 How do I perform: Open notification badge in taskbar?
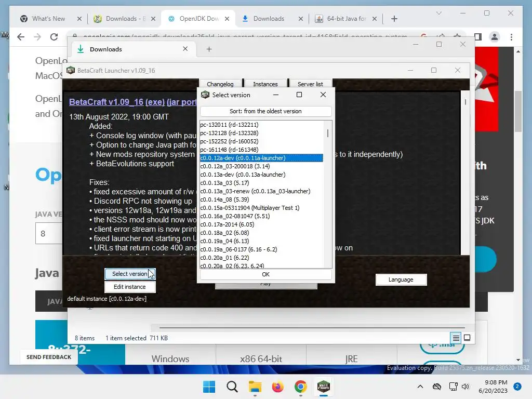[517, 387]
